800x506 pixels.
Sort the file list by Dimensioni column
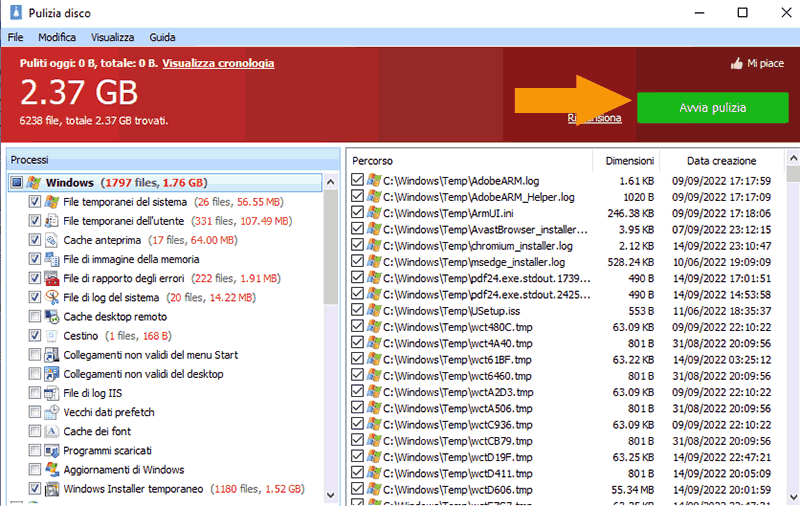tap(629, 160)
